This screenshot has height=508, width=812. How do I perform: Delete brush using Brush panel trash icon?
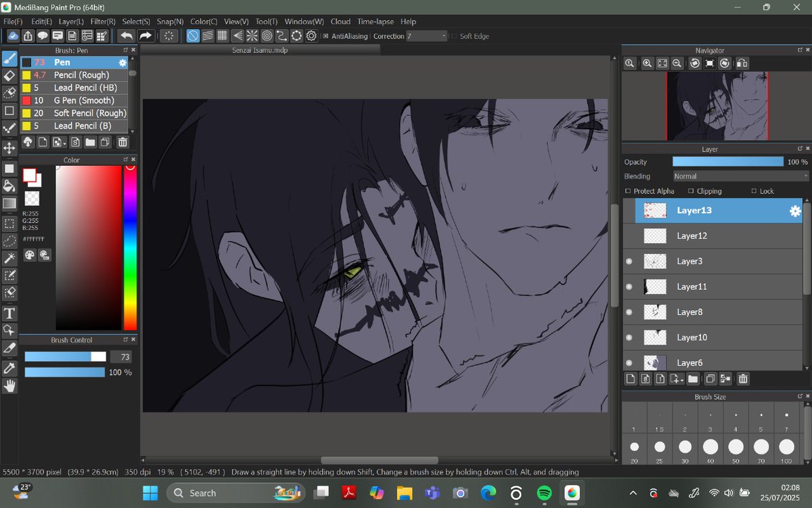pos(122,142)
